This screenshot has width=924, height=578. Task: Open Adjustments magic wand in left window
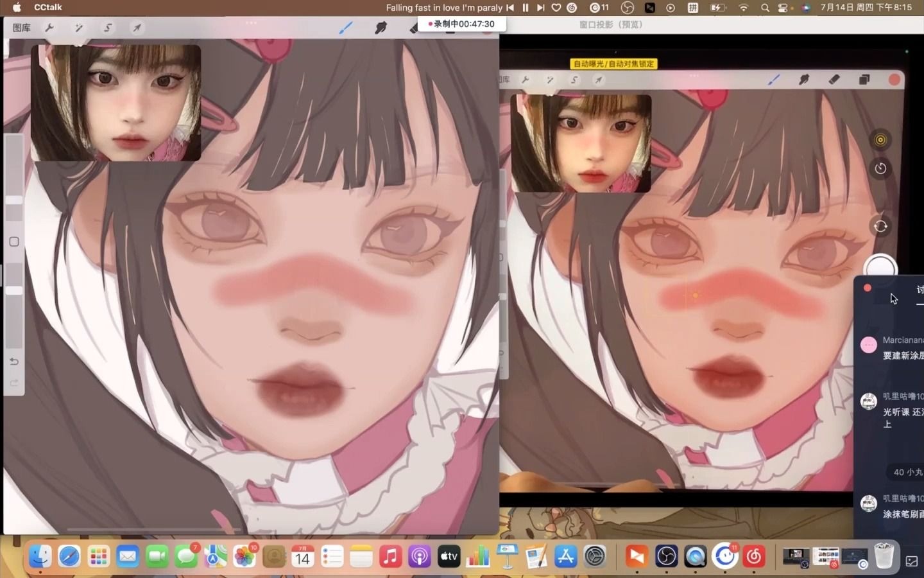pyautogui.click(x=79, y=28)
